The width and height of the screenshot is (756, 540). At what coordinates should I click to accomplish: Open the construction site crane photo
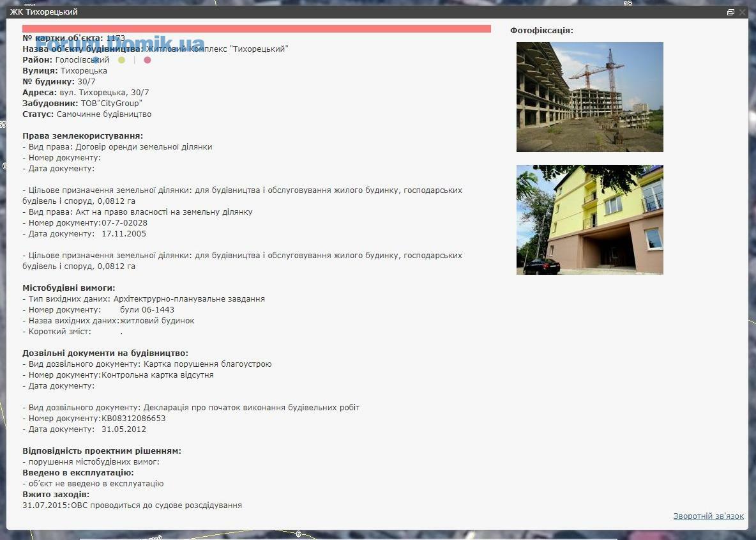click(x=589, y=97)
